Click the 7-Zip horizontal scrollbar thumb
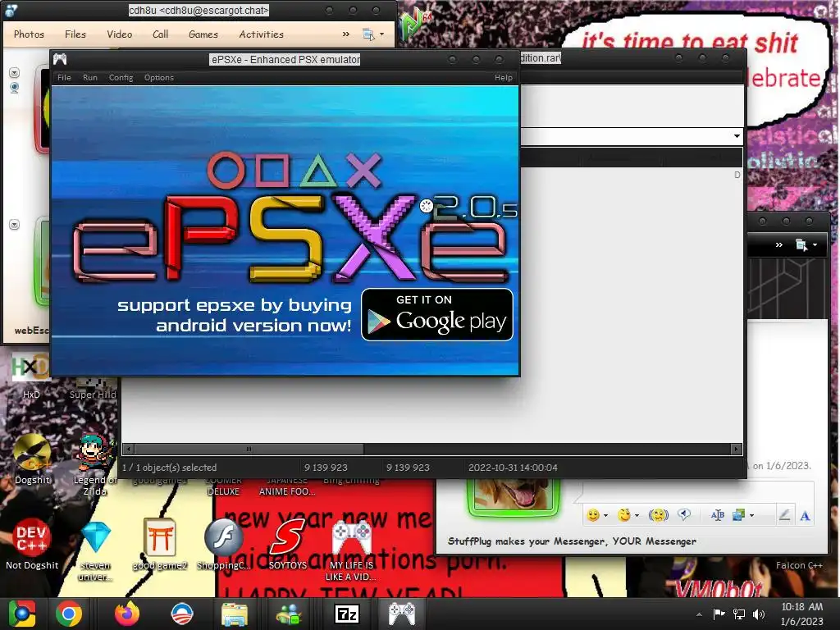840x630 pixels. pyautogui.click(x=249, y=449)
